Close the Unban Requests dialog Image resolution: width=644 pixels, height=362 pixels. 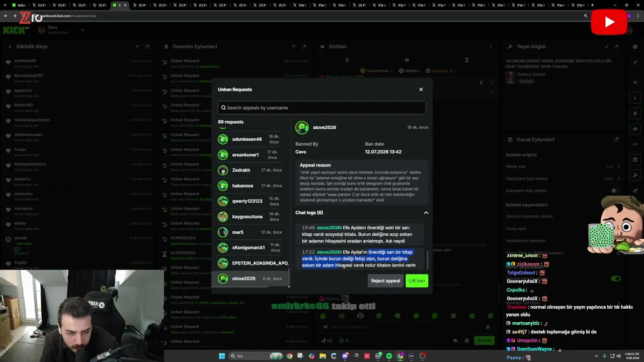421,89
